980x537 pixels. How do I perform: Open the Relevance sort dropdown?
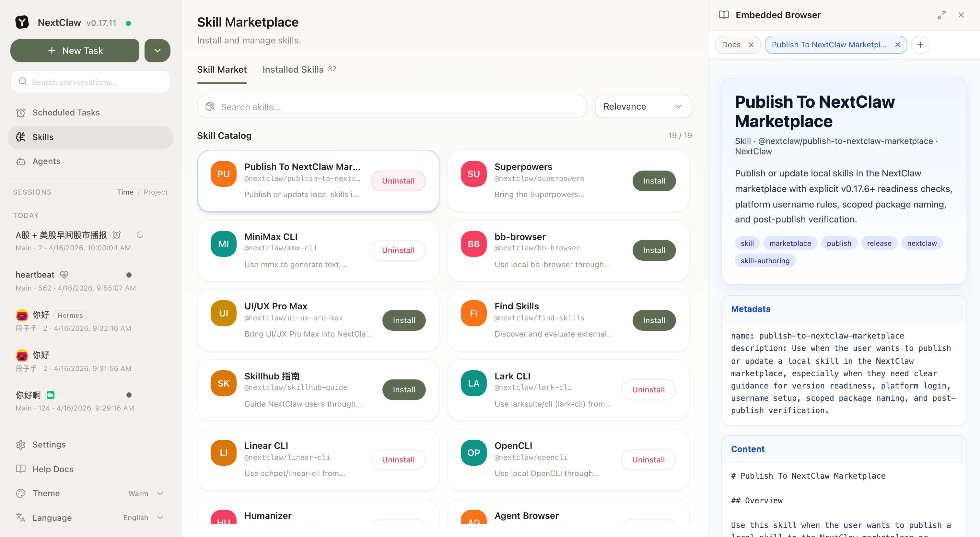click(643, 106)
